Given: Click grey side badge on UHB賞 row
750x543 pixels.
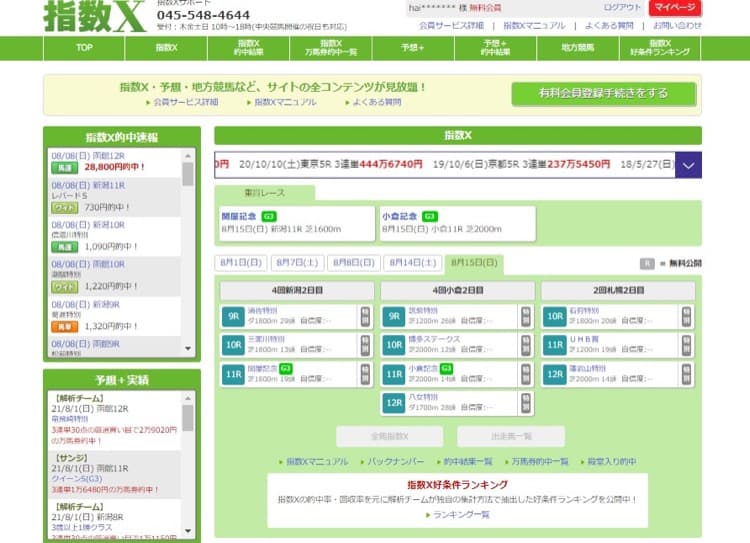Looking at the screenshot, I should (x=686, y=345).
